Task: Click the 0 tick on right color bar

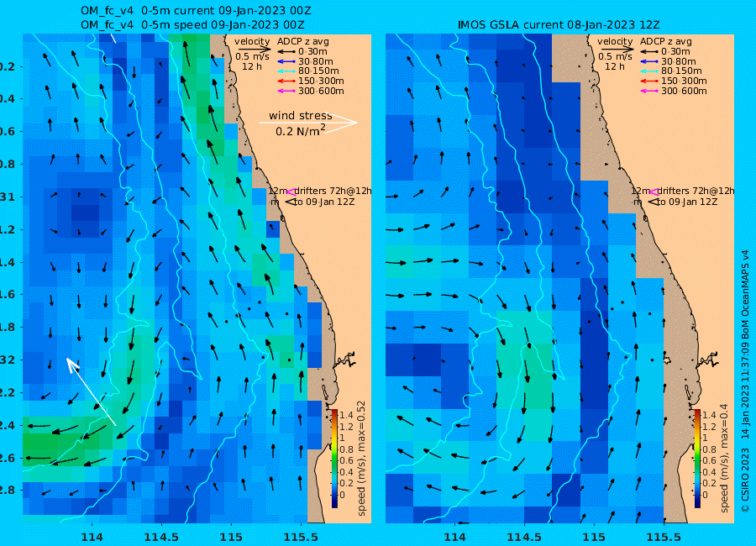Action: pyautogui.click(x=706, y=495)
